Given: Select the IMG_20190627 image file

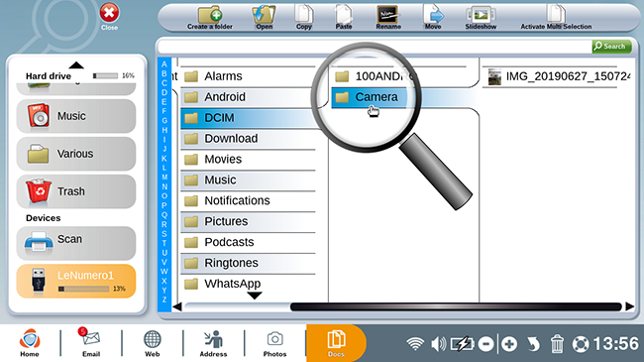Looking at the screenshot, I should coord(558,76).
